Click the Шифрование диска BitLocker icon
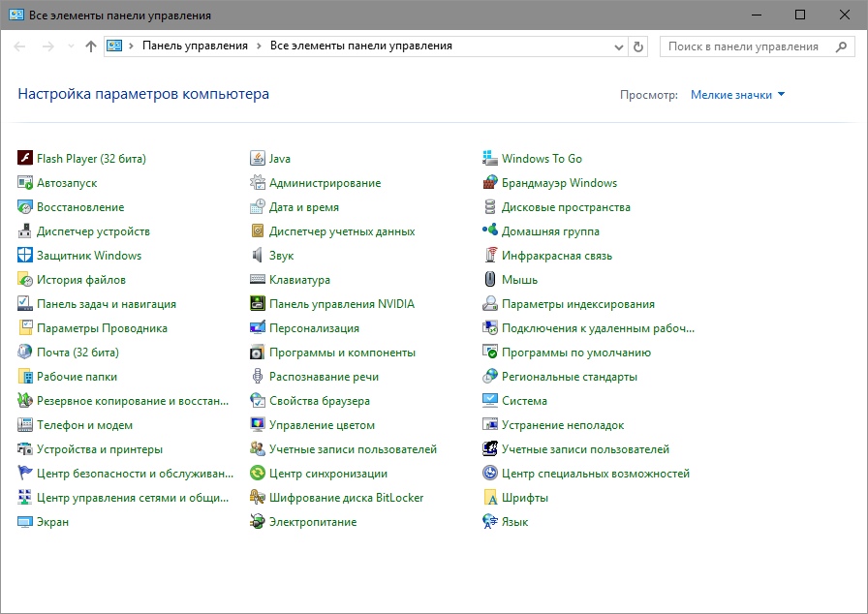This screenshot has height=614, width=868. [258, 497]
